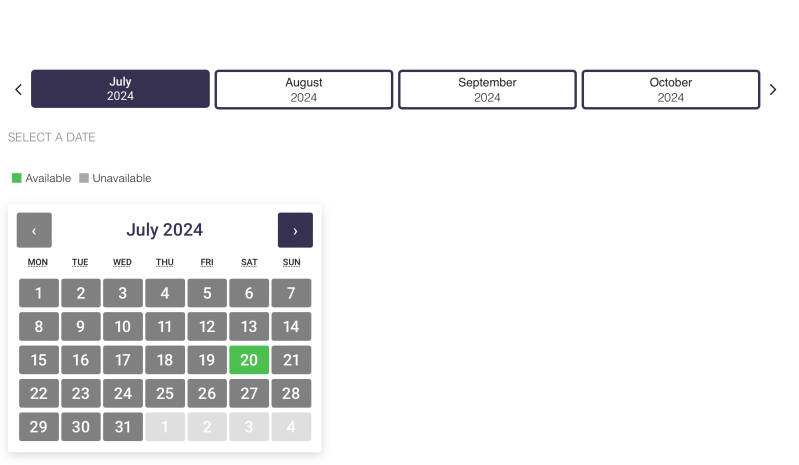
Task: Select July 7 under SUN column
Action: (291, 293)
